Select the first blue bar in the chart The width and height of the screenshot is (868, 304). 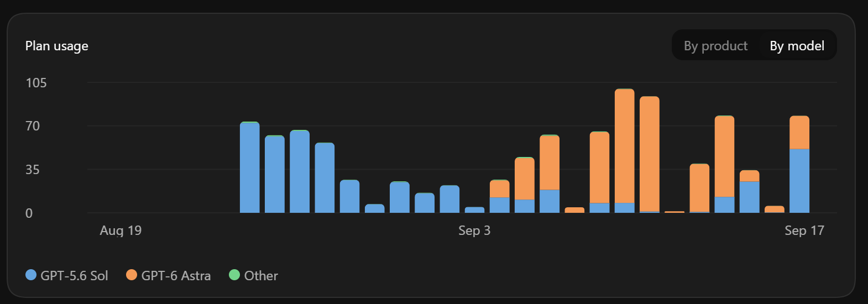click(250, 167)
